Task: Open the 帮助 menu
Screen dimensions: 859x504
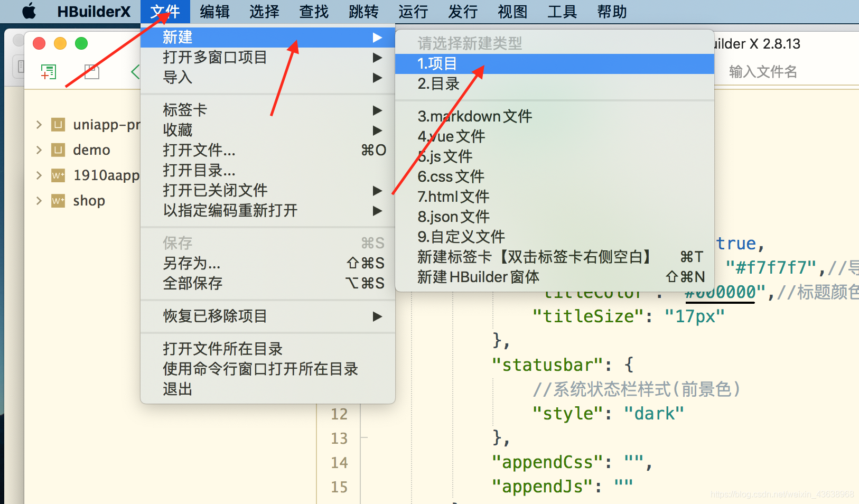Action: pos(612,12)
